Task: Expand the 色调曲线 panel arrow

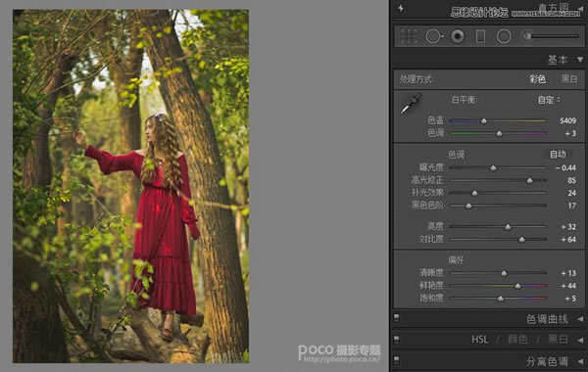Action: coord(580,319)
